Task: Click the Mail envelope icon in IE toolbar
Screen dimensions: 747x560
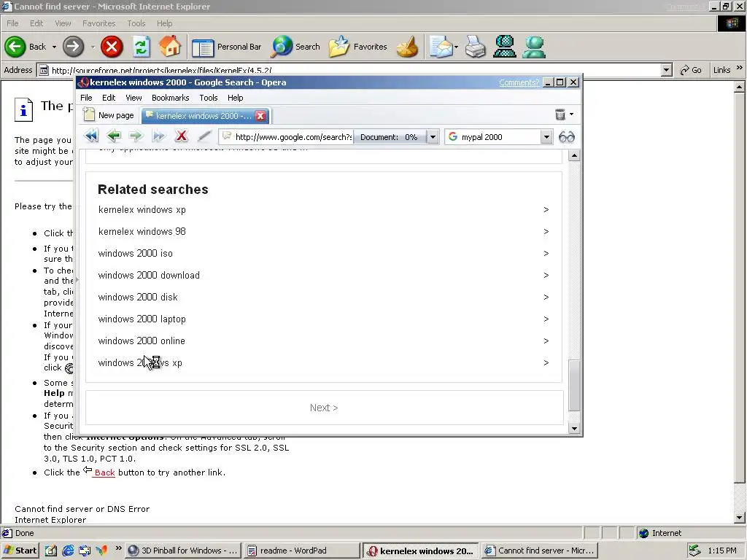Action: (441, 47)
